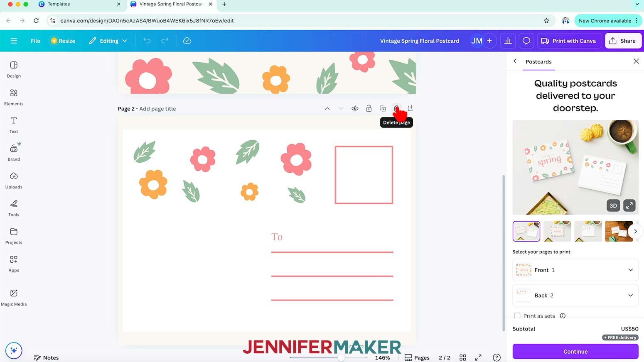Click New Chrome available button
This screenshot has height=362, width=644.
coord(608,21)
